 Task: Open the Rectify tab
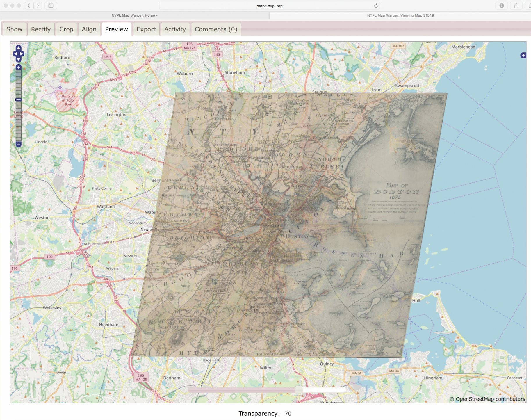coord(40,29)
